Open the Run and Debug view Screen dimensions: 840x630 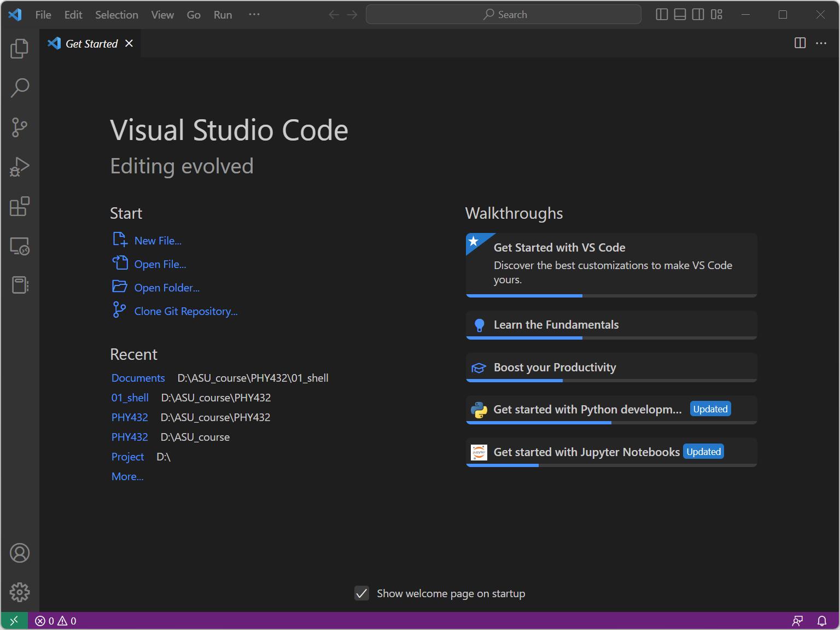coord(20,167)
